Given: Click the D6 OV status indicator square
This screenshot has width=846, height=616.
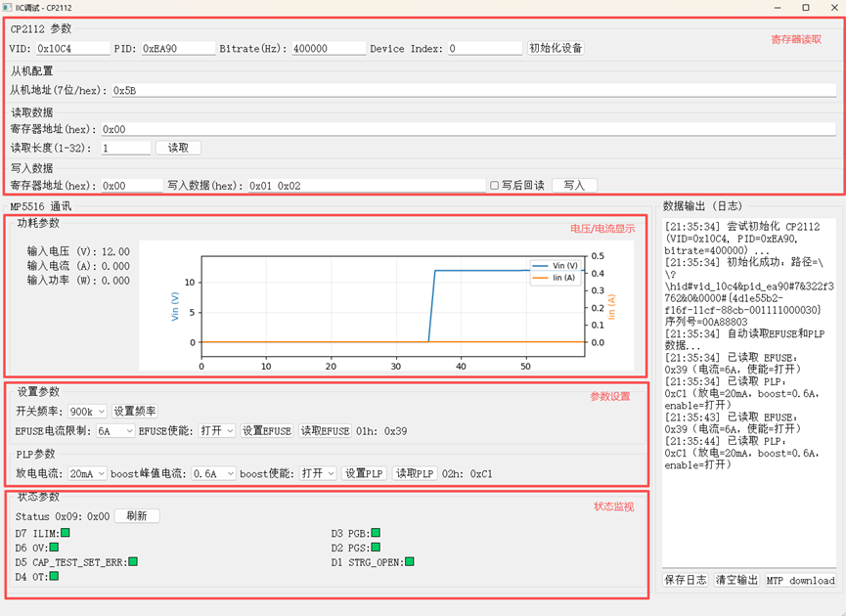Looking at the screenshot, I should coord(58,548).
